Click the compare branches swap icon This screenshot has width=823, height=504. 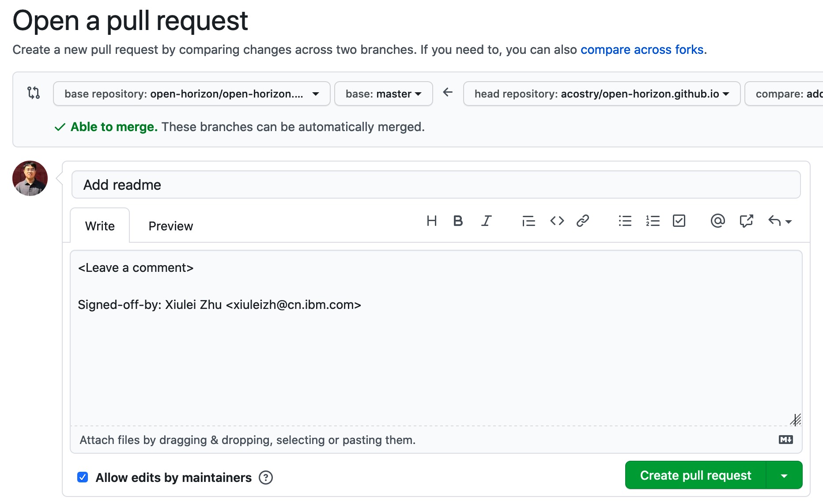coord(34,93)
